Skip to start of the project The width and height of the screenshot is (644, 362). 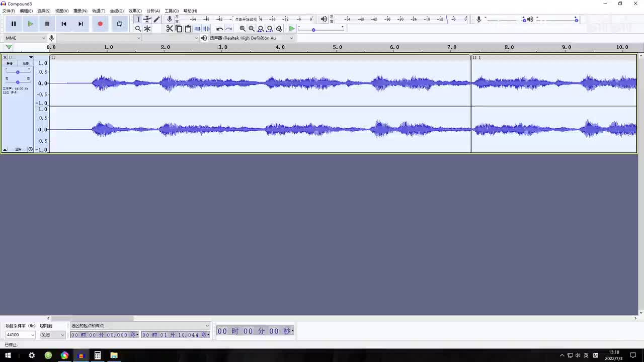64,24
